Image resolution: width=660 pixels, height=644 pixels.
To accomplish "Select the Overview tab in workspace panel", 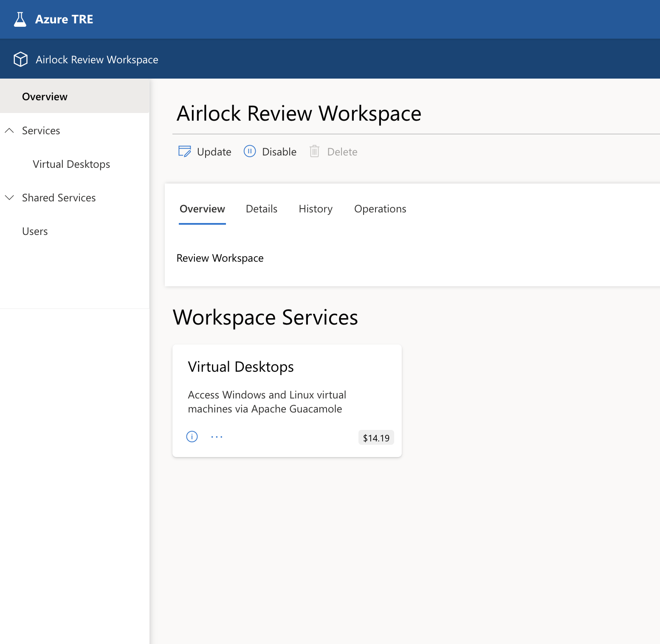I will click(202, 209).
